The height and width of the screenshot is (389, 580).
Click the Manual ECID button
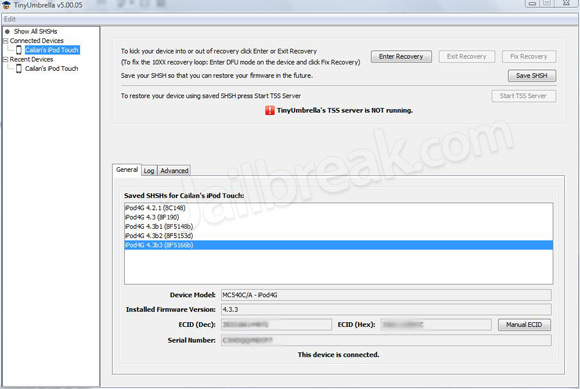click(524, 325)
